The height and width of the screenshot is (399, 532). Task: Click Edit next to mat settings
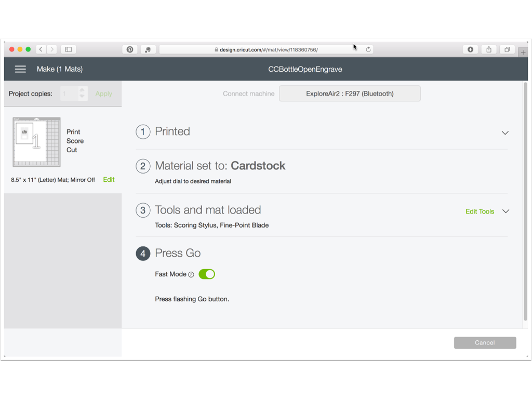click(x=109, y=179)
